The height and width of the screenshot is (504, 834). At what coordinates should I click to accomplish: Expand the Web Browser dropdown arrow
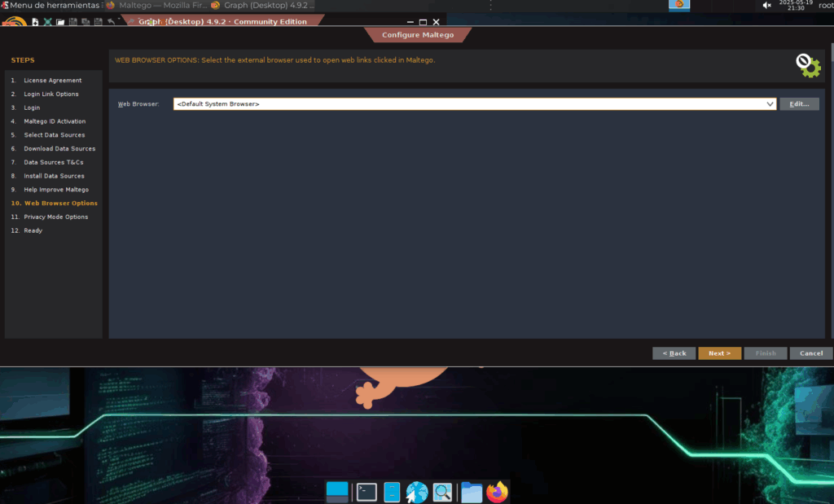click(770, 104)
